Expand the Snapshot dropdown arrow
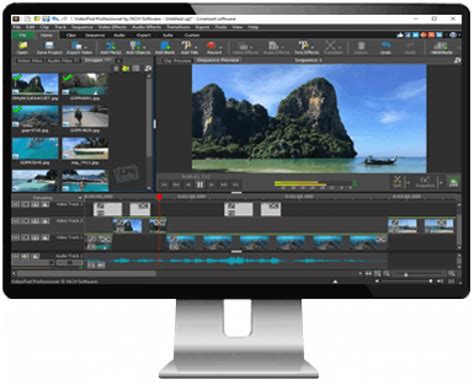This screenshot has width=474, height=385. 441,182
